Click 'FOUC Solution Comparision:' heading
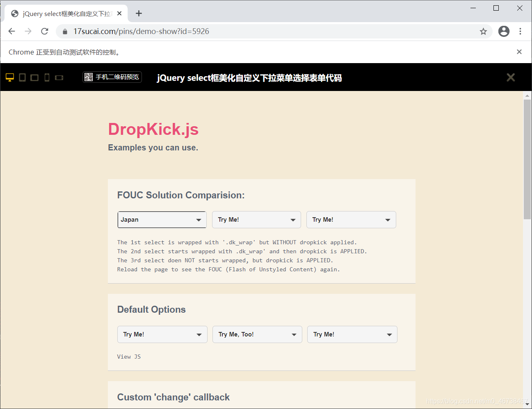Viewport: 532px width, 409px height. [181, 195]
